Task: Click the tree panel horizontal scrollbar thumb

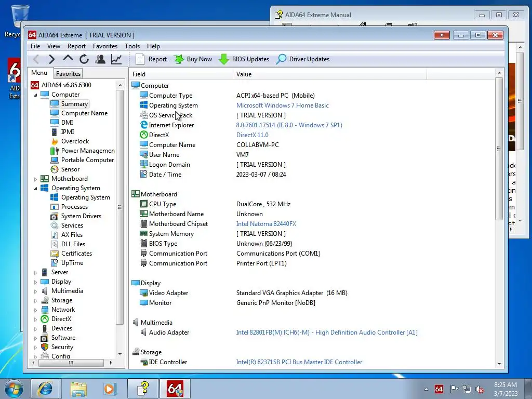Action: click(71, 363)
